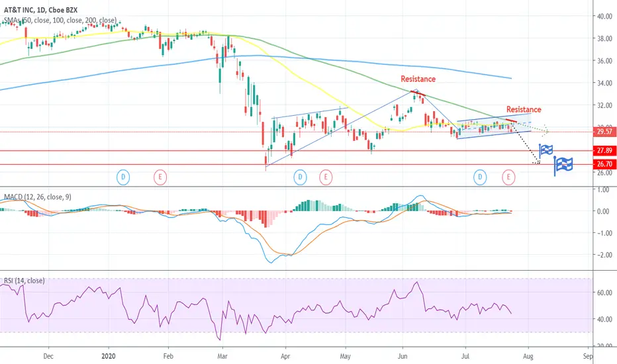Click the dividend D marker near January 2020

point(123,177)
